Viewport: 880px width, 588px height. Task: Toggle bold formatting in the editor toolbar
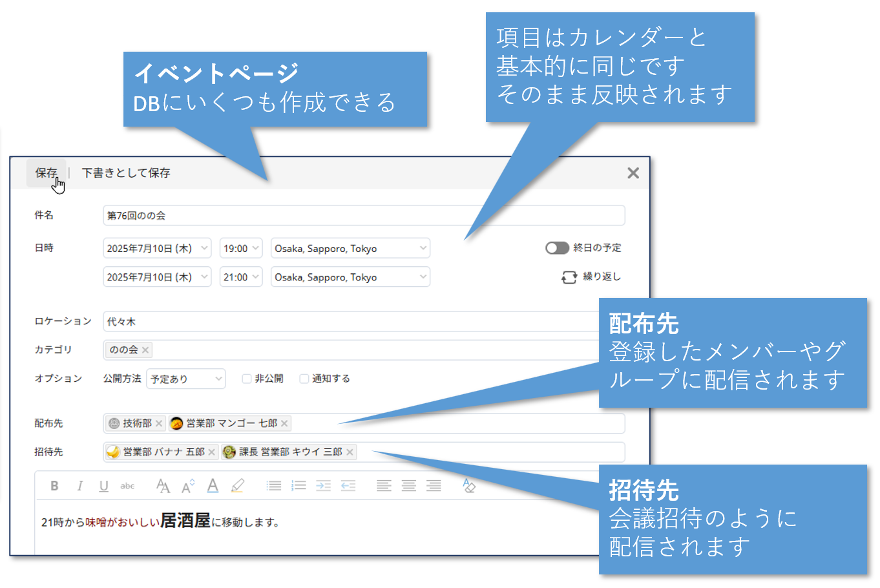(54, 486)
